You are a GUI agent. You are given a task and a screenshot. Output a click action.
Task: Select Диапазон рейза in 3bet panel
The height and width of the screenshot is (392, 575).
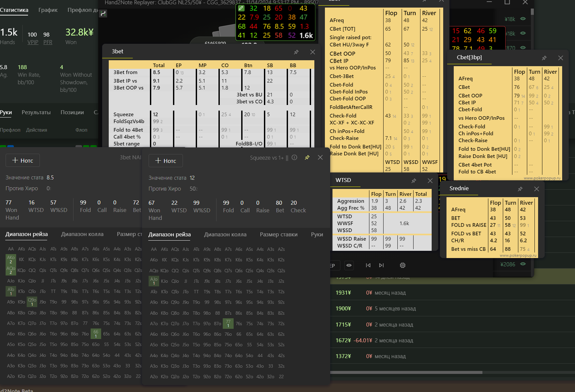[x=27, y=234]
